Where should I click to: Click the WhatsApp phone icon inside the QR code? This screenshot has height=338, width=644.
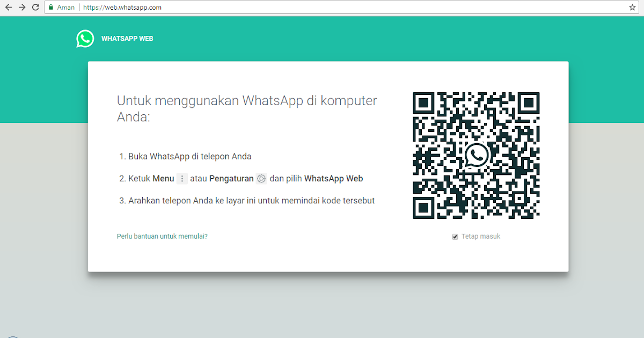pos(475,155)
